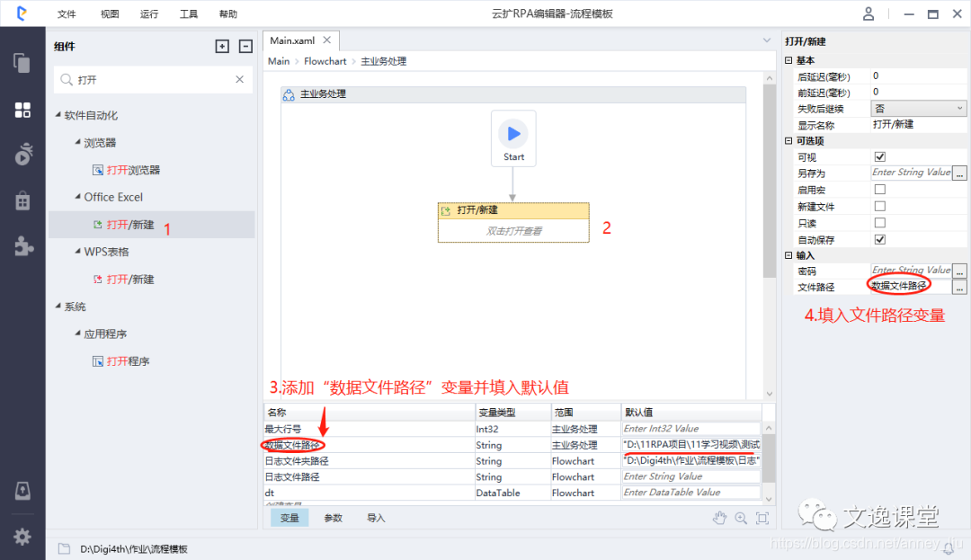Collapse the 可选项 property section
The width and height of the screenshot is (971, 560).
pos(788,140)
